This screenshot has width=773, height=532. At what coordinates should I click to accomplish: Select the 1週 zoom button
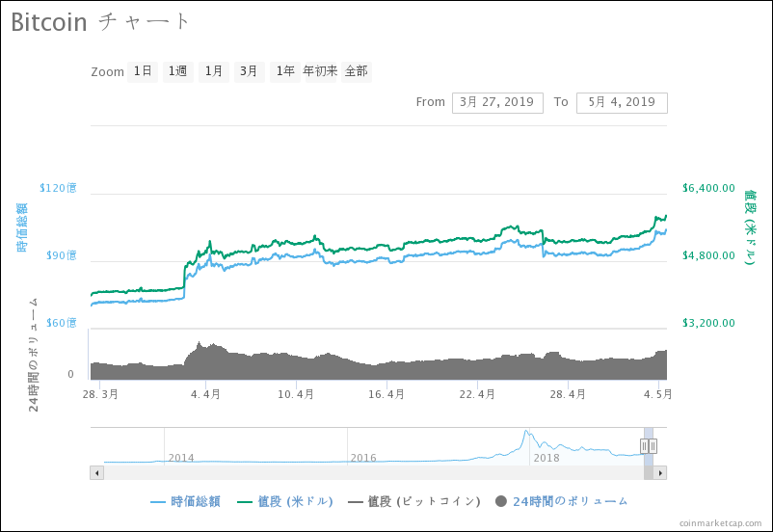[x=178, y=72]
